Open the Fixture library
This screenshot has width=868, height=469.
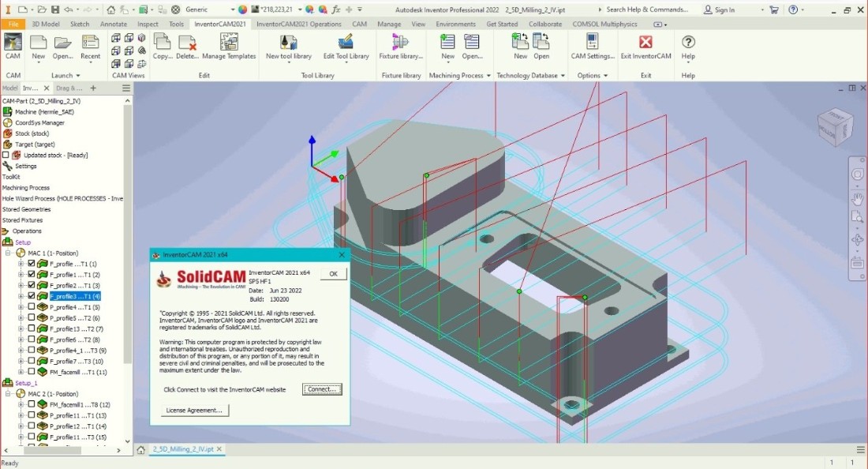pos(400,45)
